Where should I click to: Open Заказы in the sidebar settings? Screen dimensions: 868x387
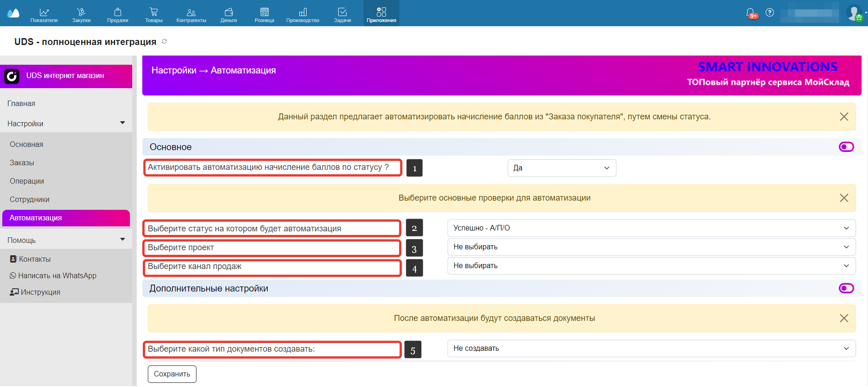(22, 163)
